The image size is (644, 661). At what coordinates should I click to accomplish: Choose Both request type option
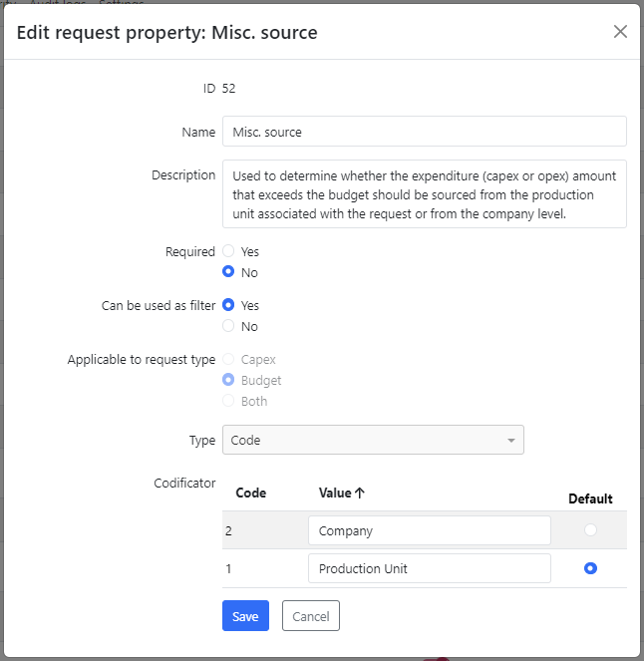pos(228,401)
